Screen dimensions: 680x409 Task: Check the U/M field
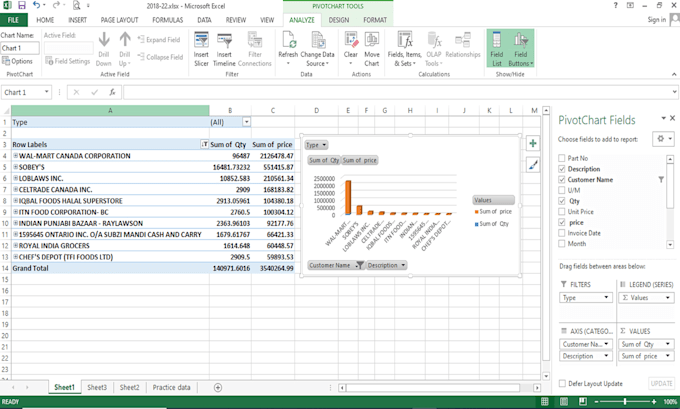click(x=562, y=190)
